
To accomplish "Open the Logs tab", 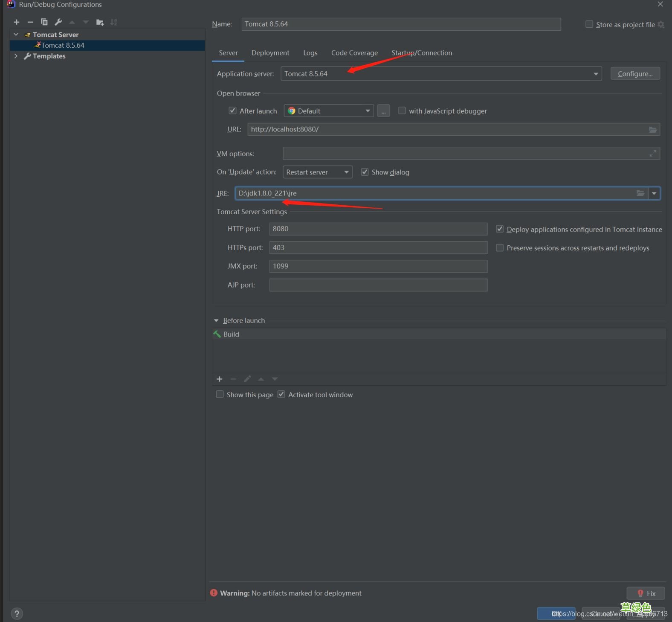I will [x=310, y=53].
